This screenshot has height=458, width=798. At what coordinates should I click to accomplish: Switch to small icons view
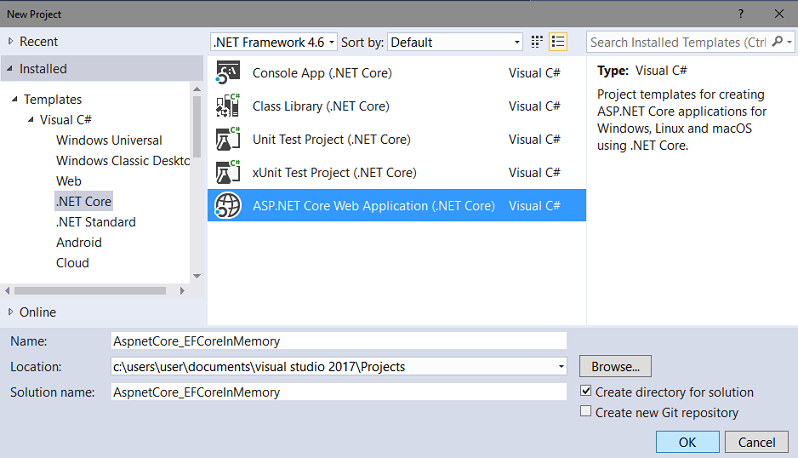tap(537, 42)
